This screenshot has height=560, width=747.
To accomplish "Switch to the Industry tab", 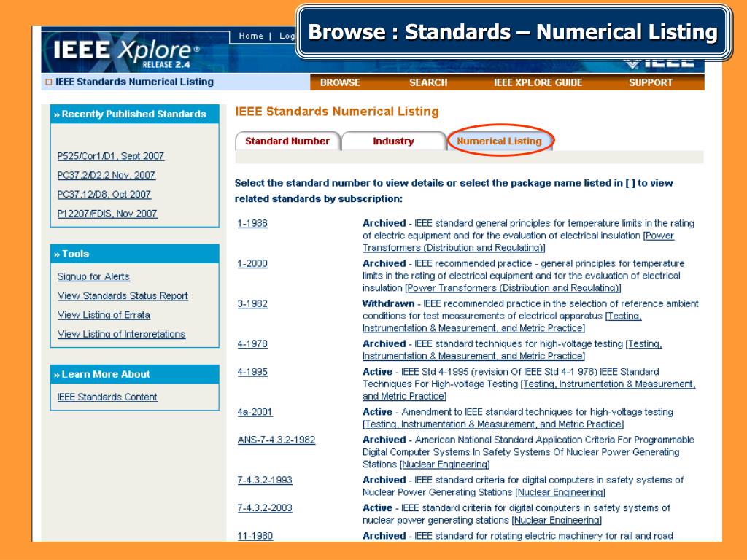I will tap(393, 141).
